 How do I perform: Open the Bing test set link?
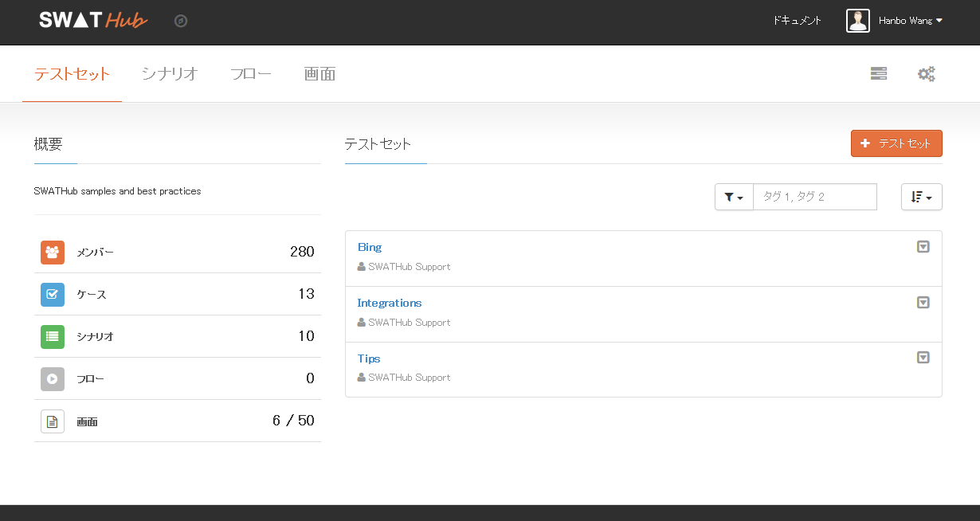370,248
